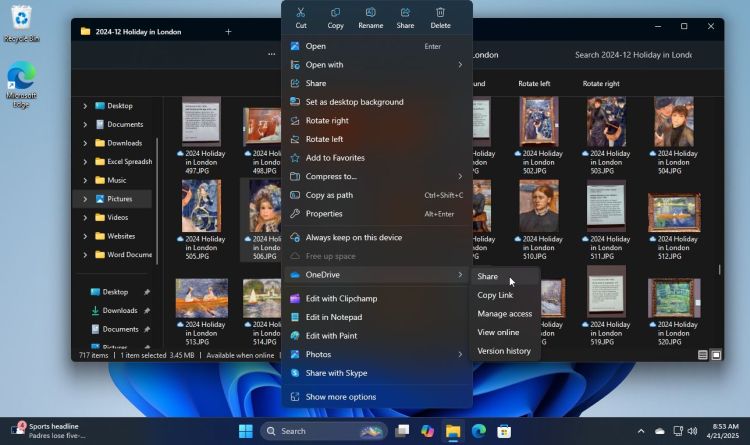Open Microsoft Edge from the taskbar
This screenshot has height=445, width=750.
click(479, 431)
